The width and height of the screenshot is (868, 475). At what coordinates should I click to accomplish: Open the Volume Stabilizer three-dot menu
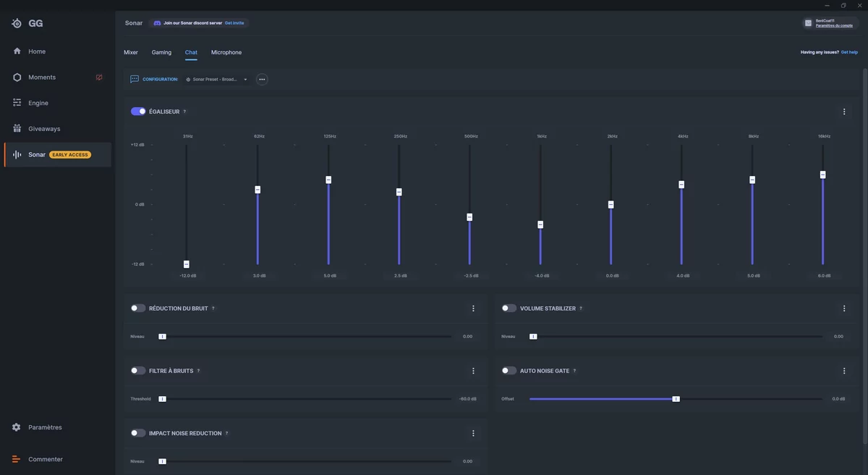click(844, 308)
